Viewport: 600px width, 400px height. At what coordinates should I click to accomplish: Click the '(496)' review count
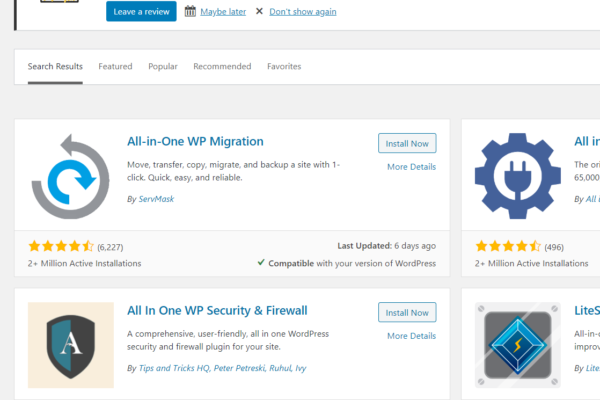pos(554,247)
